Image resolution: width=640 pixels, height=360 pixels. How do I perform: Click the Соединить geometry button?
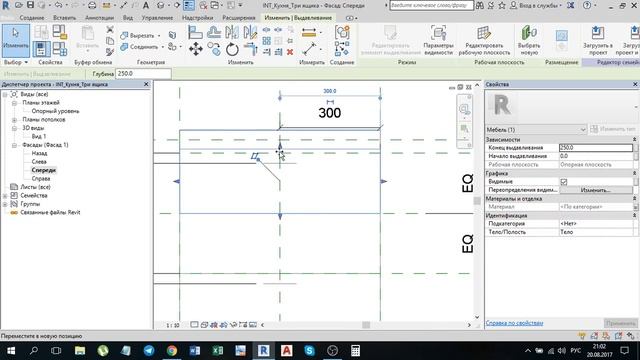point(139,47)
